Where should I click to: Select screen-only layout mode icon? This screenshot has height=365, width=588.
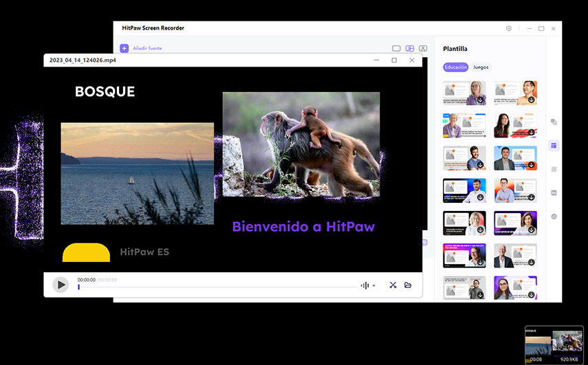tap(396, 48)
